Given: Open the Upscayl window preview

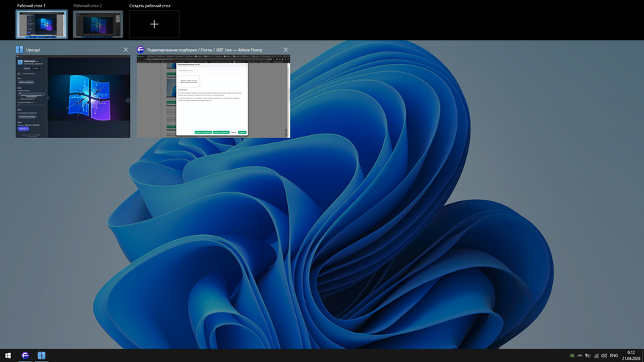Looking at the screenshot, I should [x=73, y=96].
